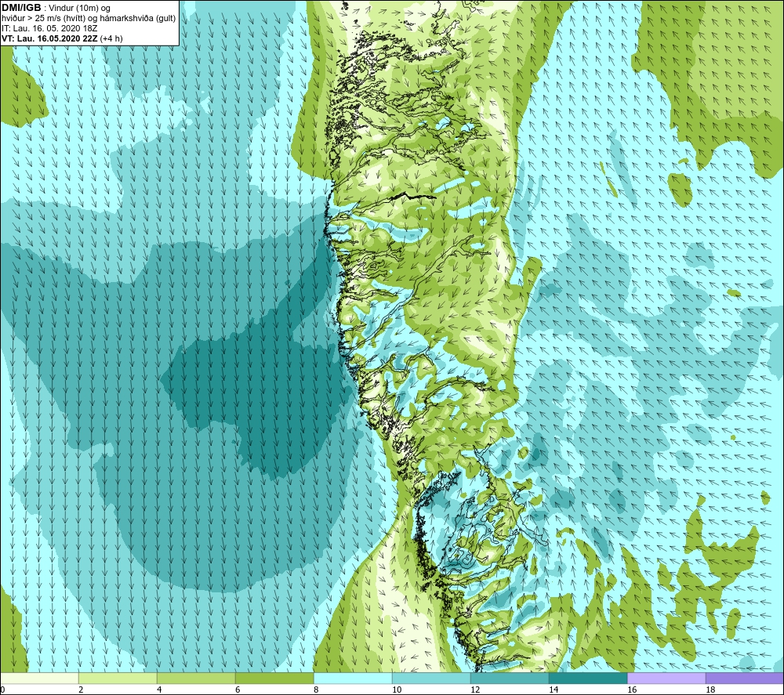Click the scale label '12'
Viewport: 784px width, 695px height.
(475, 690)
